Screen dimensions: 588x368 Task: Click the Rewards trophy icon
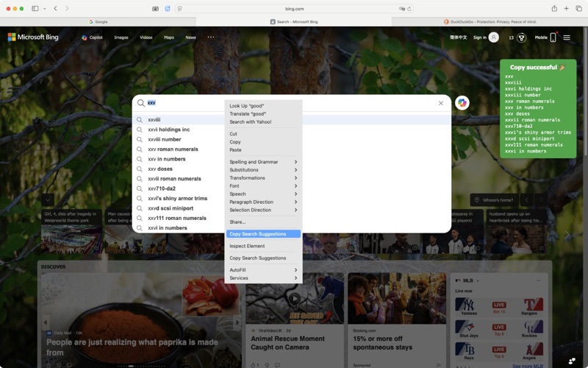[x=521, y=38]
